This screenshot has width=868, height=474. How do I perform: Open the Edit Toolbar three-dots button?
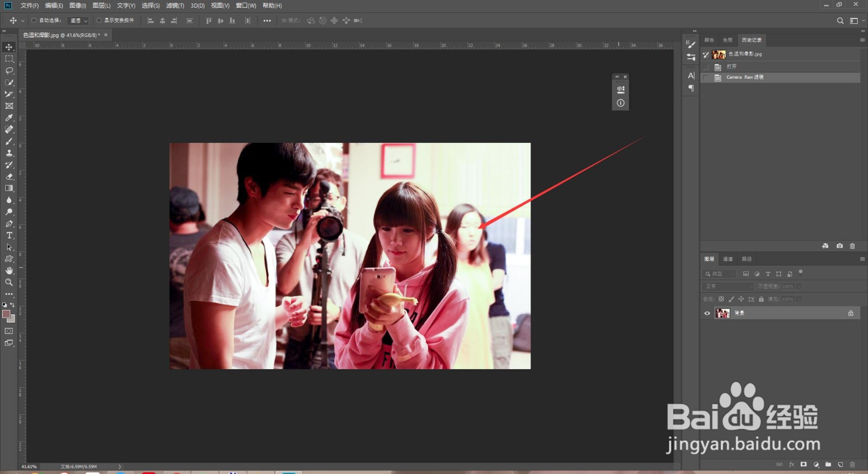coord(9,294)
